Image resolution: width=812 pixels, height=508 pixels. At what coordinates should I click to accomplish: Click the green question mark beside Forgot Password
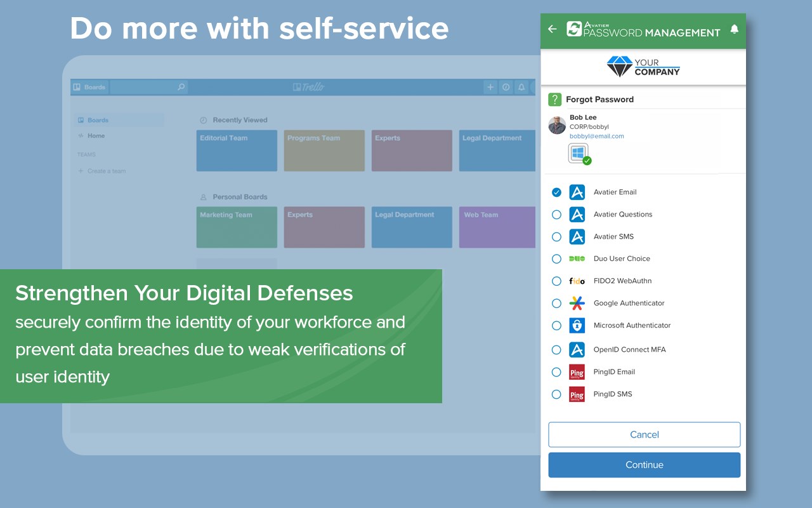[x=555, y=99]
